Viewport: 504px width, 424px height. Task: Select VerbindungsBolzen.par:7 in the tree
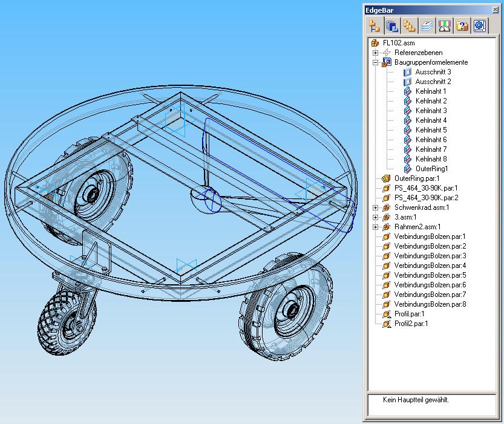[430, 295]
